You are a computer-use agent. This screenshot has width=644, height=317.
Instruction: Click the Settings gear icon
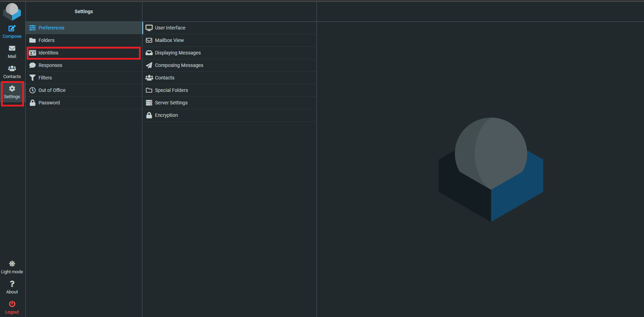[12, 89]
